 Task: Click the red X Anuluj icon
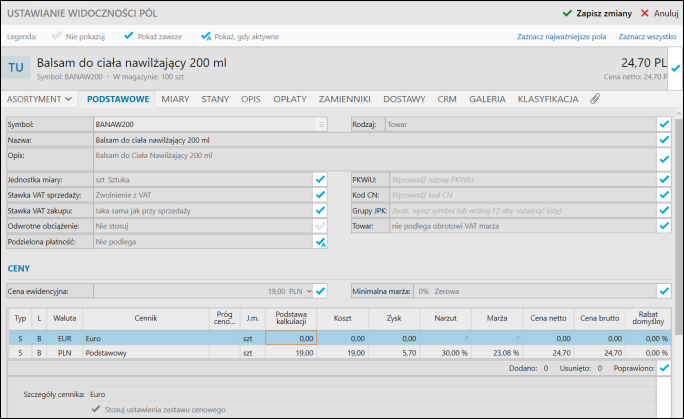point(643,13)
